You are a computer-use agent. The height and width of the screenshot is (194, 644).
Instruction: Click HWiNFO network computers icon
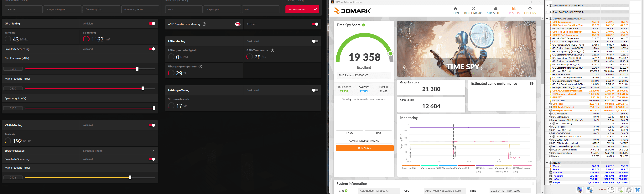click(590, 190)
